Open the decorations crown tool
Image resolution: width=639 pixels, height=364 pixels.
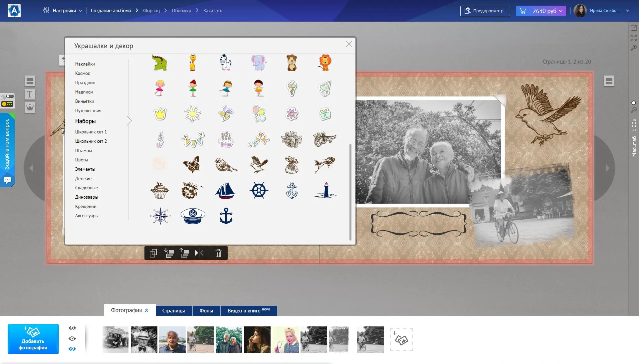(x=30, y=107)
